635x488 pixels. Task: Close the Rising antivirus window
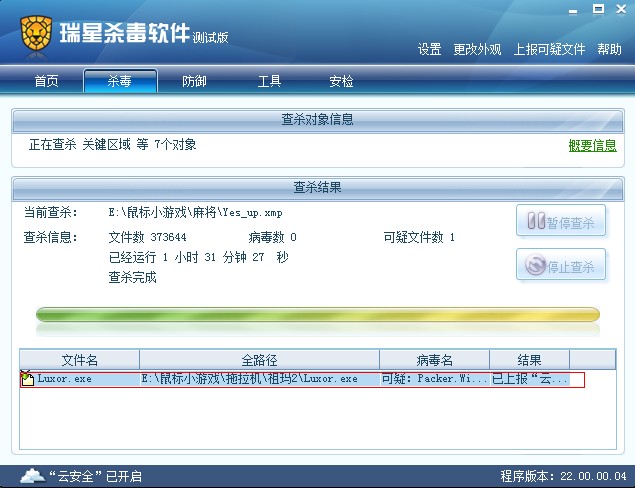(x=621, y=9)
